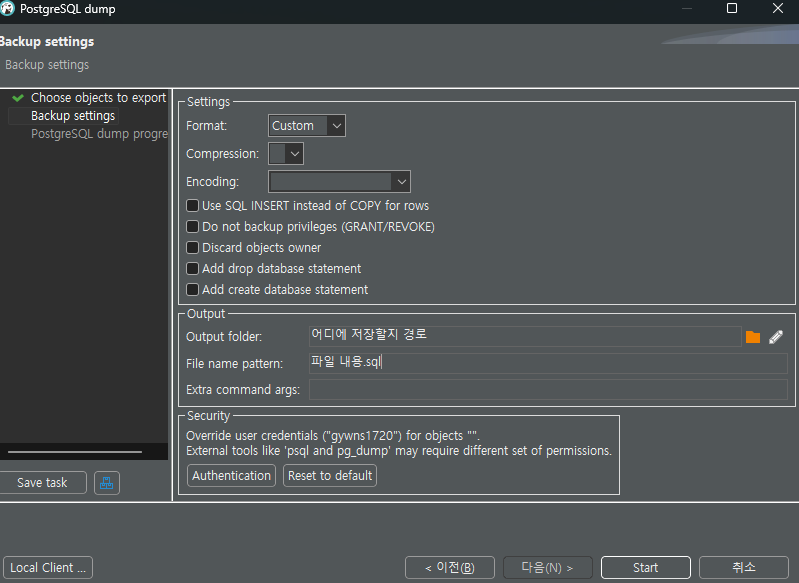Check Do not backup privileges option
The width and height of the screenshot is (799, 583).
pyautogui.click(x=192, y=226)
